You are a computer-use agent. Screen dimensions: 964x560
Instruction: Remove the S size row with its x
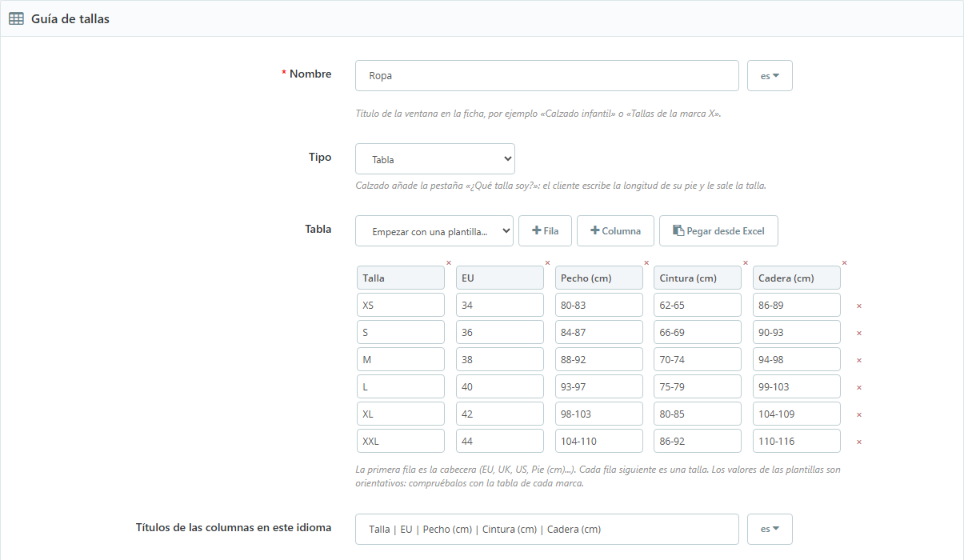859,333
